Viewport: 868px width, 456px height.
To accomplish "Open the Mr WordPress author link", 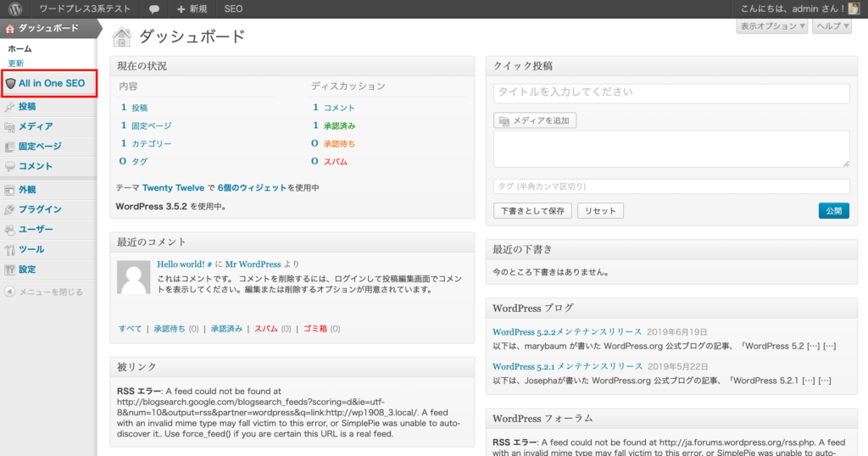I will pos(253,264).
